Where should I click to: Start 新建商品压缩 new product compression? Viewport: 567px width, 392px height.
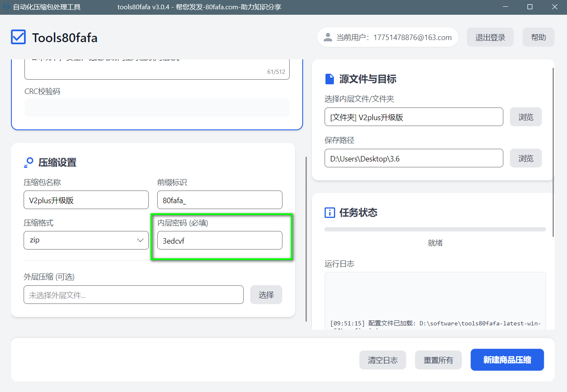[x=507, y=360]
